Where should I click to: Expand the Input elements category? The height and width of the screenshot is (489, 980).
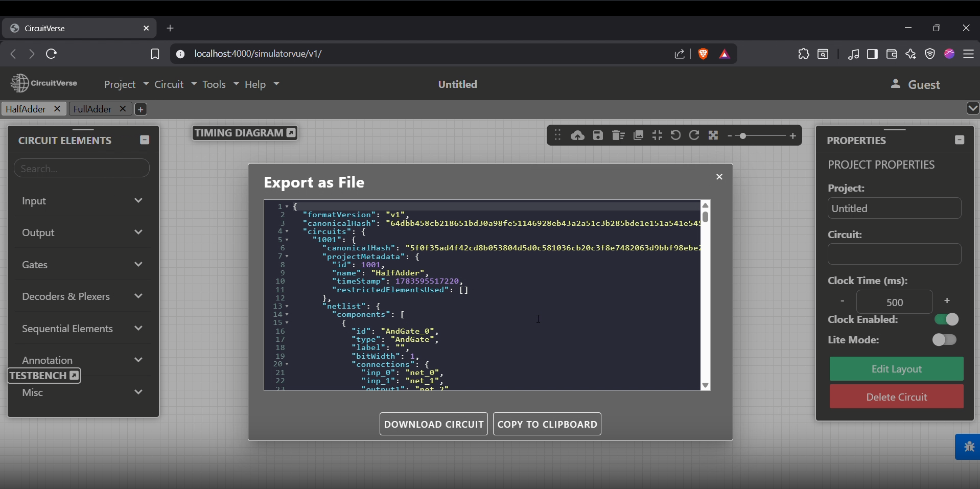tap(83, 201)
